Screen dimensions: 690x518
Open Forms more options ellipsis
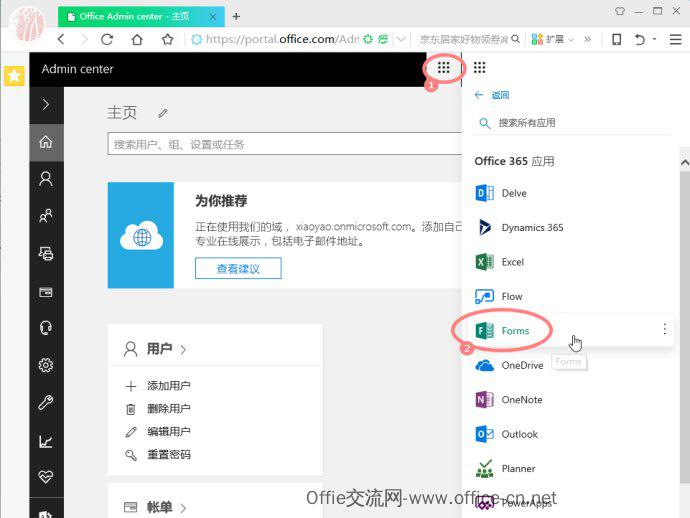coord(664,329)
